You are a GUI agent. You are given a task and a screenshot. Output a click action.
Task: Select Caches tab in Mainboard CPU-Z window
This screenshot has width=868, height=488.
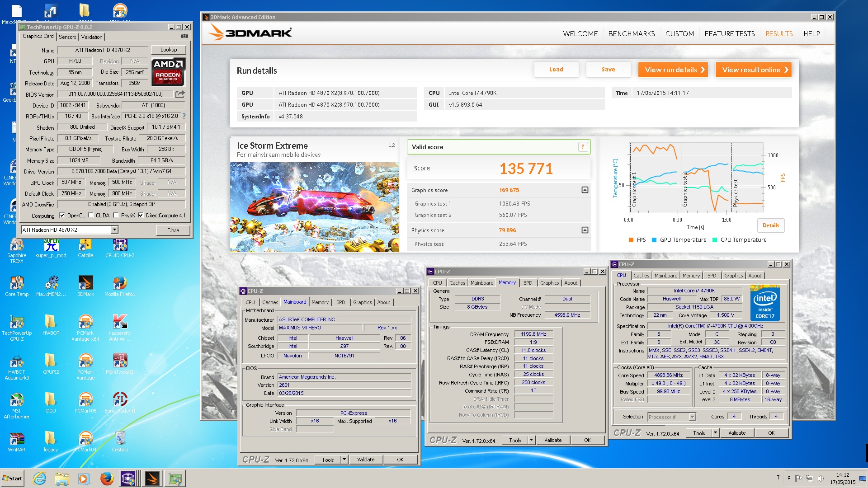point(270,302)
